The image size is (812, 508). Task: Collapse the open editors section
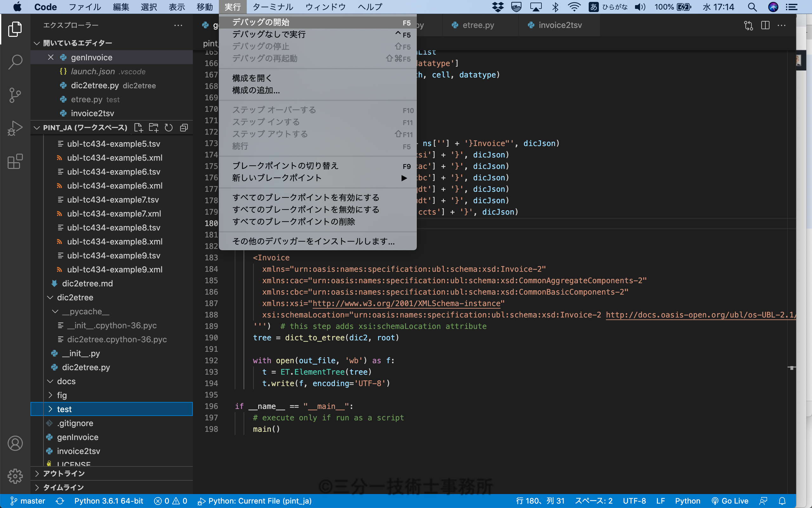pos(37,43)
